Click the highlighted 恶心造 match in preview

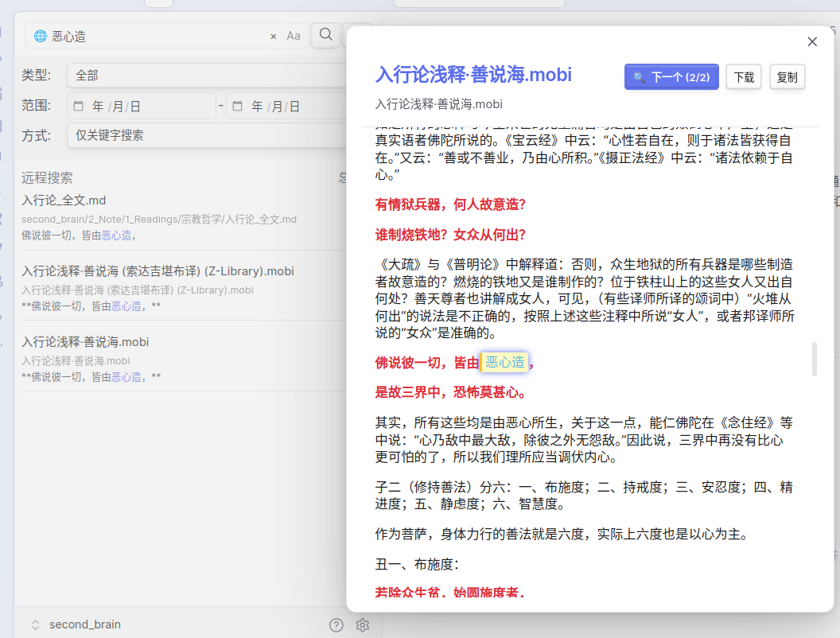(x=504, y=362)
